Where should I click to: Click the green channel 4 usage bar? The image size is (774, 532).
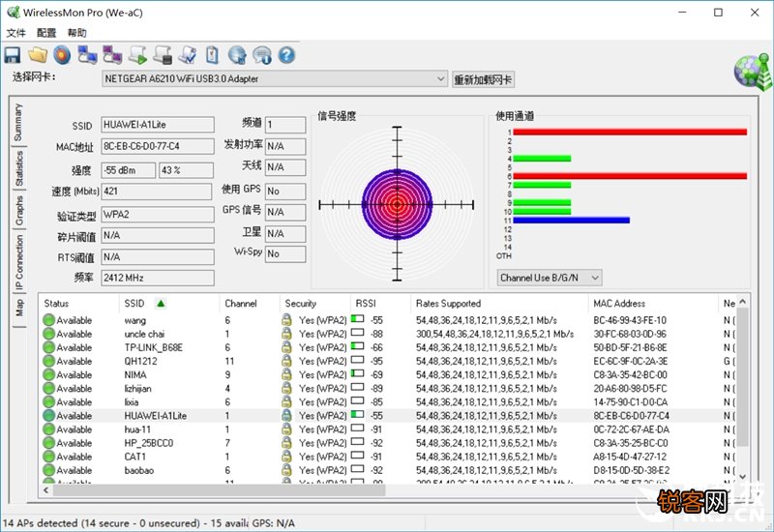click(542, 159)
